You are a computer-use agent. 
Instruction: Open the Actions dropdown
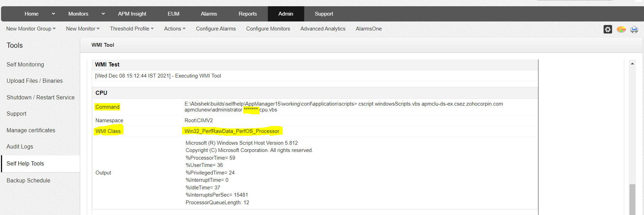(174, 29)
